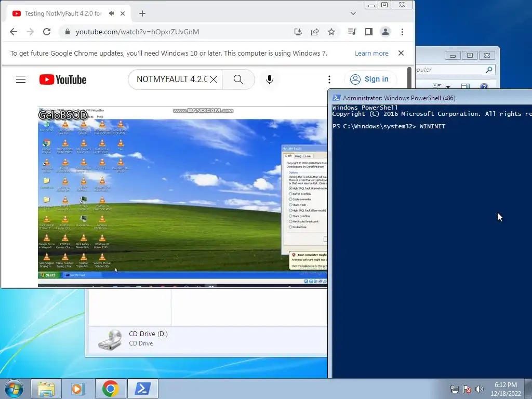View site info via lock icon

68,32
